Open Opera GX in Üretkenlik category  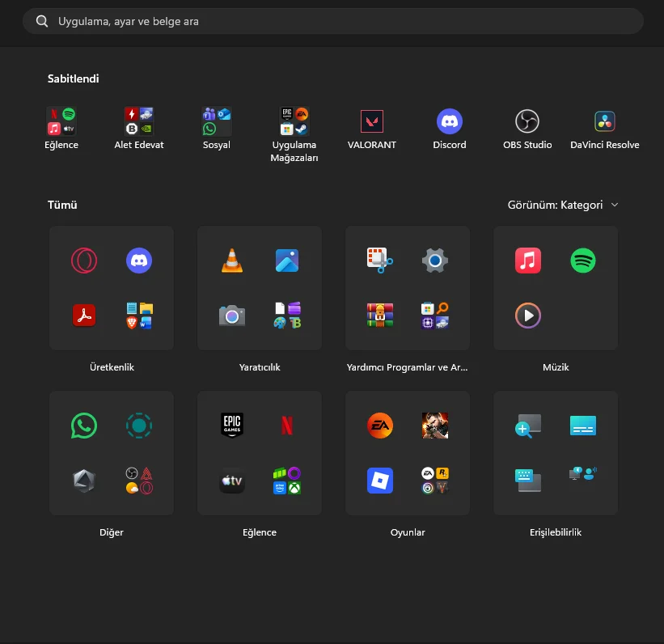click(x=84, y=261)
